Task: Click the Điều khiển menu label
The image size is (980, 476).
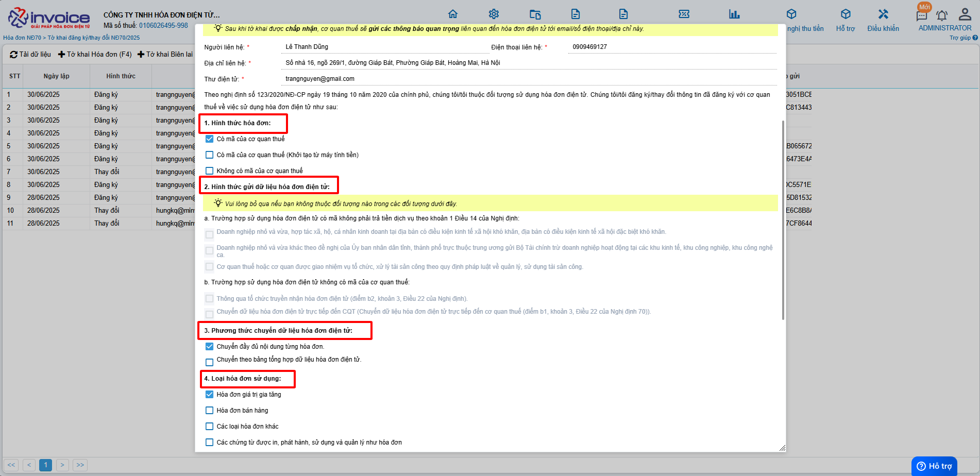Action: pyautogui.click(x=883, y=28)
